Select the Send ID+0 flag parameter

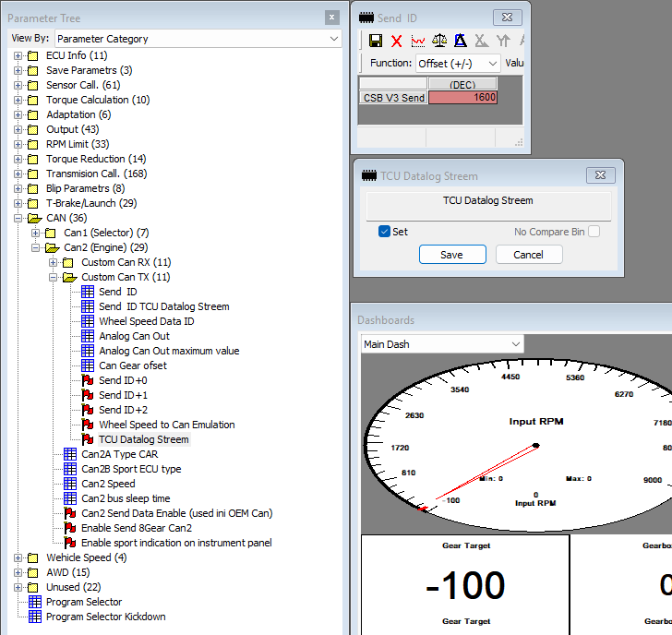[123, 380]
